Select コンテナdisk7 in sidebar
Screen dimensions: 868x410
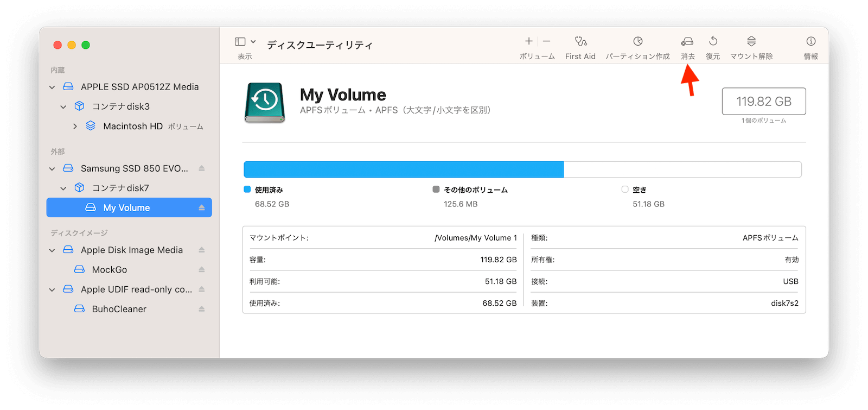129,188
